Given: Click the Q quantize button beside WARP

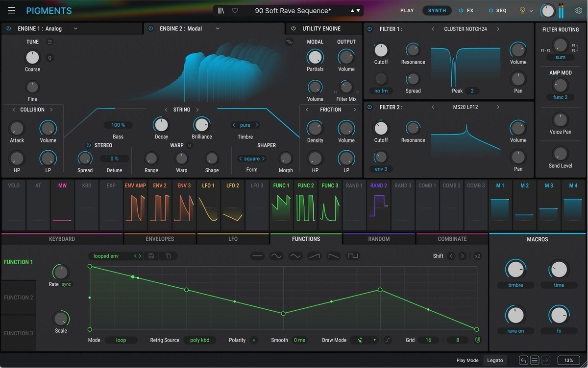Looking at the screenshot, I should tap(190, 145).
